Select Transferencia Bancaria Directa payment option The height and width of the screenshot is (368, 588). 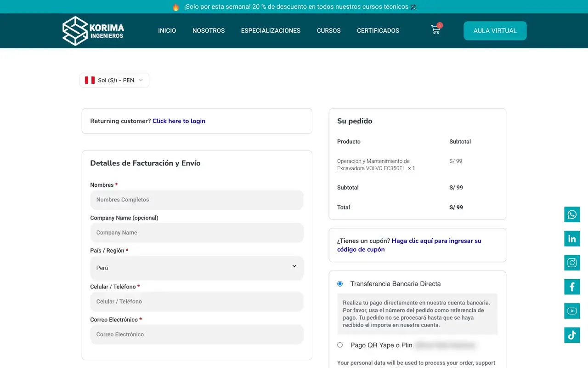tap(340, 284)
